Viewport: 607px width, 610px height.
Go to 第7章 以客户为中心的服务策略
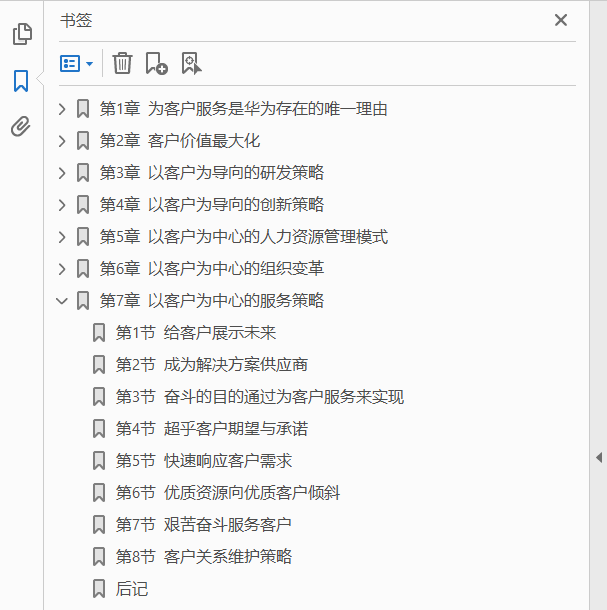point(212,301)
